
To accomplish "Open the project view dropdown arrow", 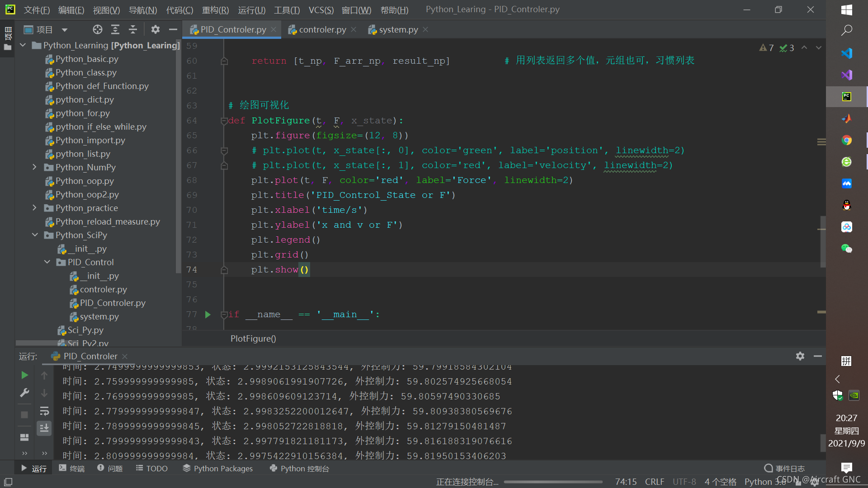I will (65, 30).
